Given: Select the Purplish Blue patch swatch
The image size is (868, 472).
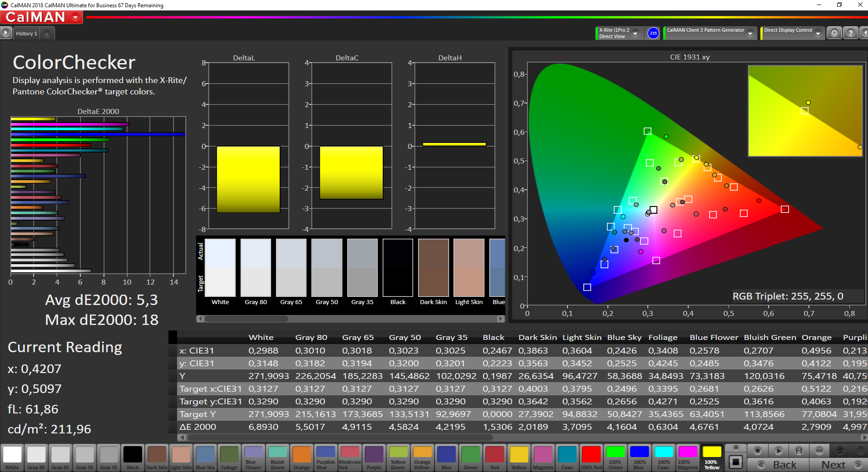Looking at the screenshot, I should 325,457.
